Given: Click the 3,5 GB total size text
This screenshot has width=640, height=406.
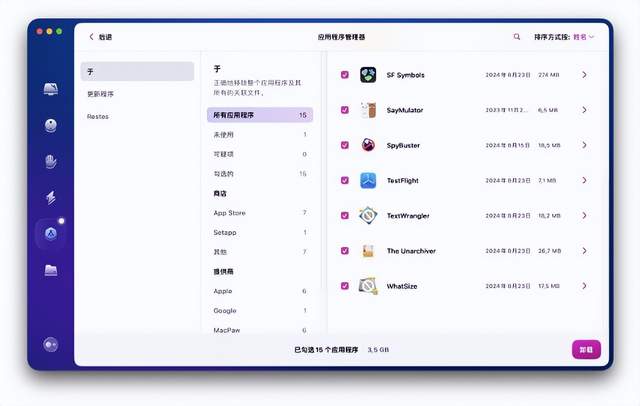Looking at the screenshot, I should (x=378, y=350).
